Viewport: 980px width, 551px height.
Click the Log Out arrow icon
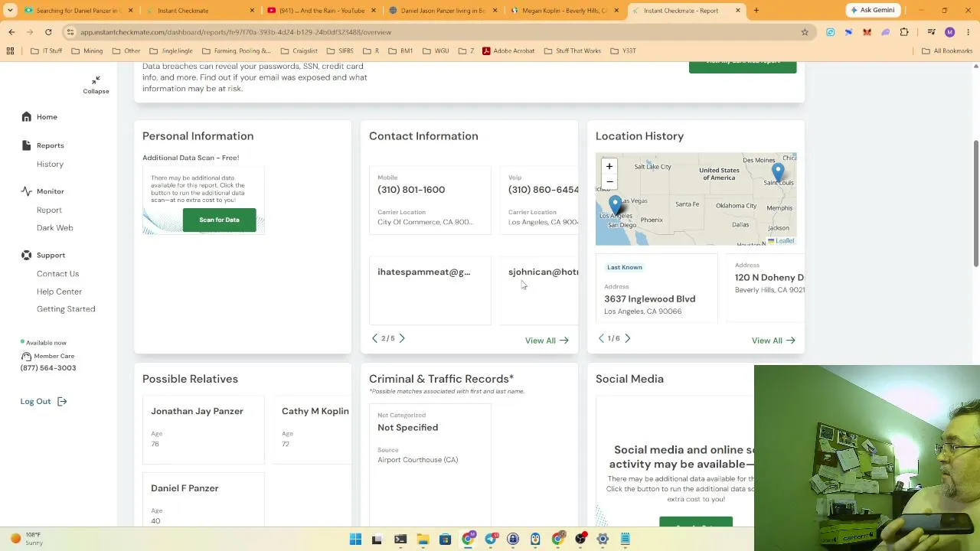click(62, 402)
